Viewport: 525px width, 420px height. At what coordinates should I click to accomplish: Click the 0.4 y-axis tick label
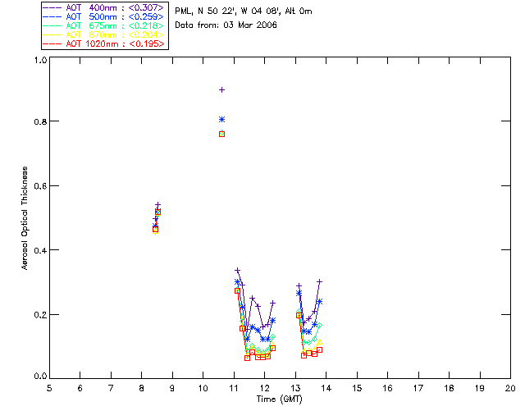point(40,250)
